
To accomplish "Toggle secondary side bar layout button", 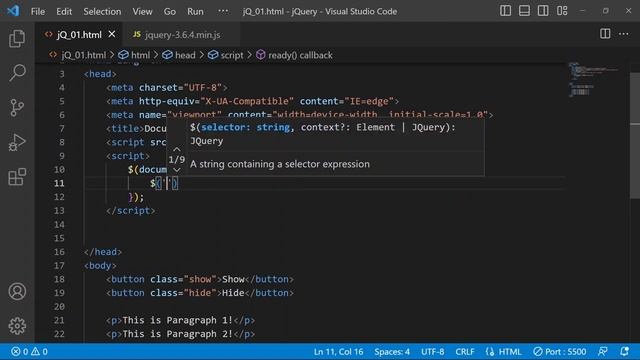I will [543, 11].
